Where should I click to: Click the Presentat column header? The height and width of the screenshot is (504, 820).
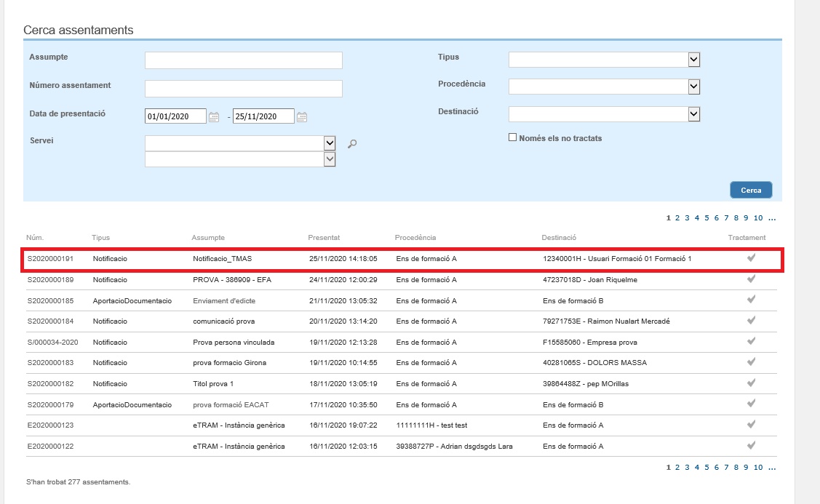324,238
